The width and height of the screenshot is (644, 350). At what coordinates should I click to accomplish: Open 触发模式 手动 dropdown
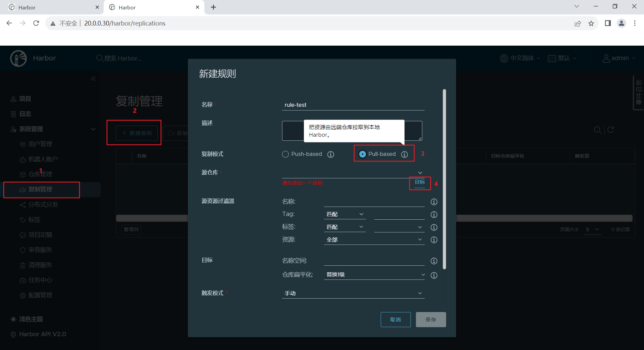point(353,293)
